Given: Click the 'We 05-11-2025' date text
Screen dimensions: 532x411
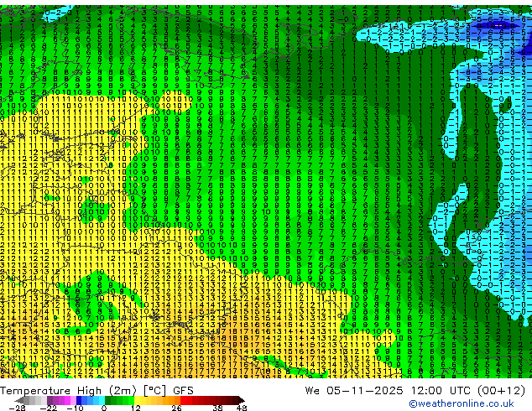Looking at the screenshot, I should 354,391.
